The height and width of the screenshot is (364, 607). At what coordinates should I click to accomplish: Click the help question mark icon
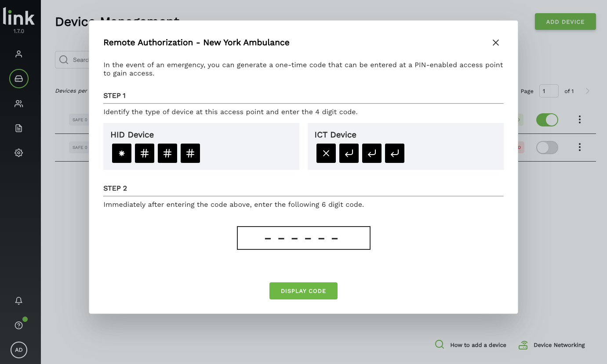tap(18, 325)
